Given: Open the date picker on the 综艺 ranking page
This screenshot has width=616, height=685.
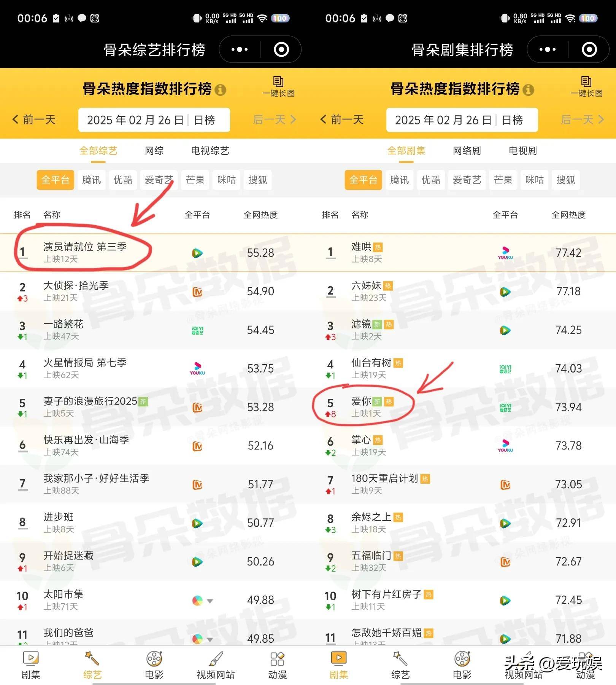Looking at the screenshot, I should 154,120.
